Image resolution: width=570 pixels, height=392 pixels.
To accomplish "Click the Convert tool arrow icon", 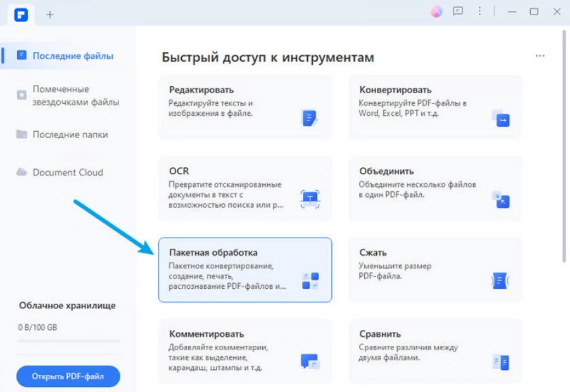I will [x=501, y=118].
